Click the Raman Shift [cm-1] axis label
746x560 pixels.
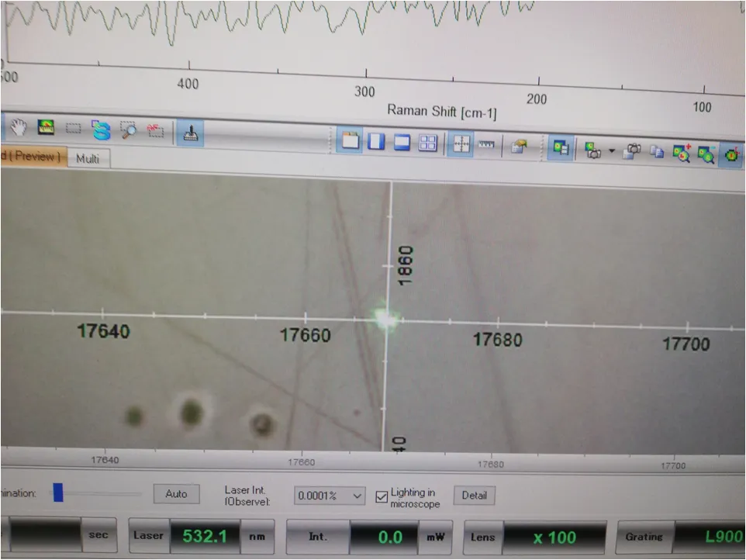pos(441,112)
